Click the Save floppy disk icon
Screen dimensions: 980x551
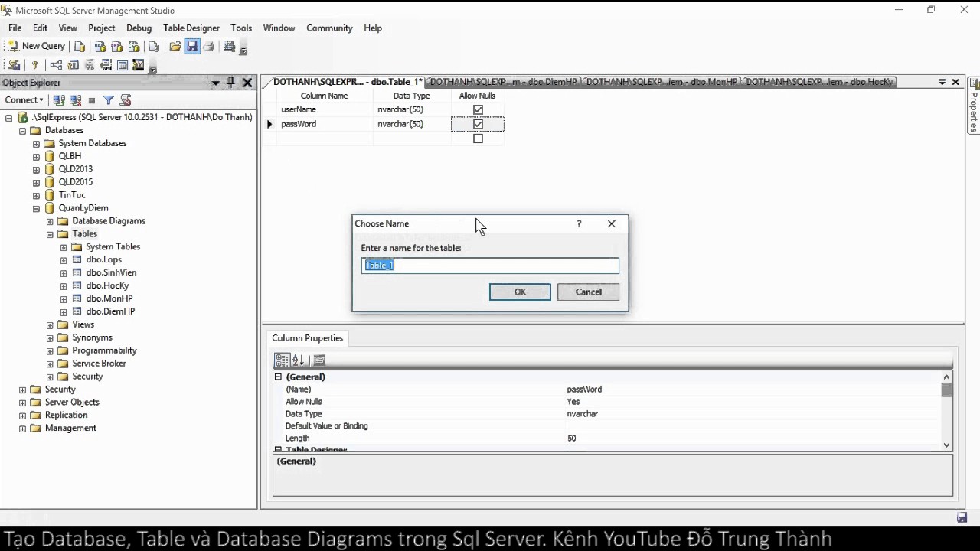[x=192, y=47]
